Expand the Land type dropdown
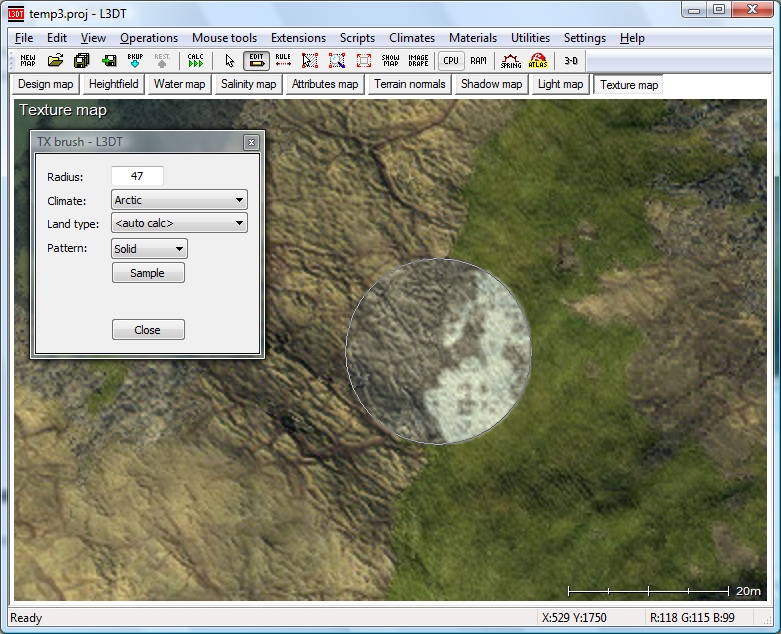781x634 pixels. 179,224
